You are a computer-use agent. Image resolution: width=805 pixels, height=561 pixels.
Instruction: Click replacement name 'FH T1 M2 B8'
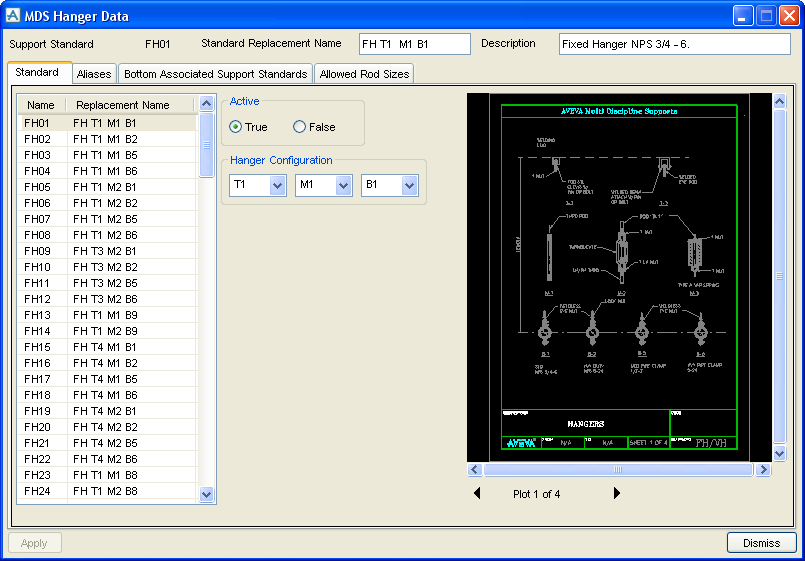pos(105,491)
